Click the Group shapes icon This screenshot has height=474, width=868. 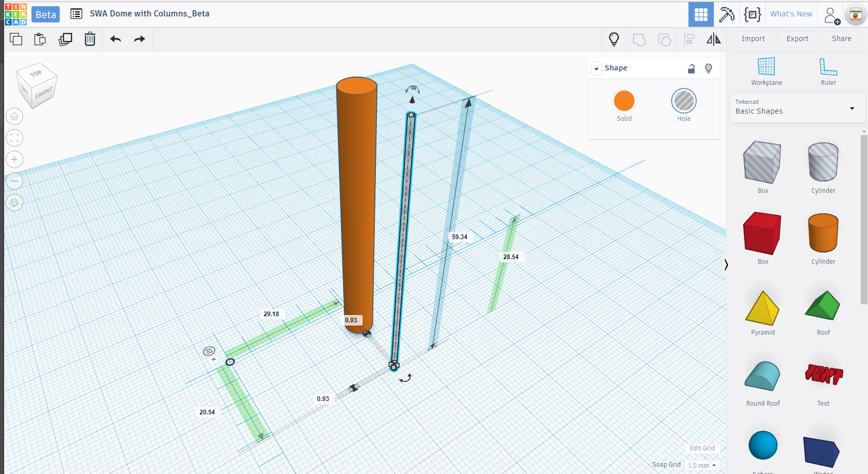639,40
